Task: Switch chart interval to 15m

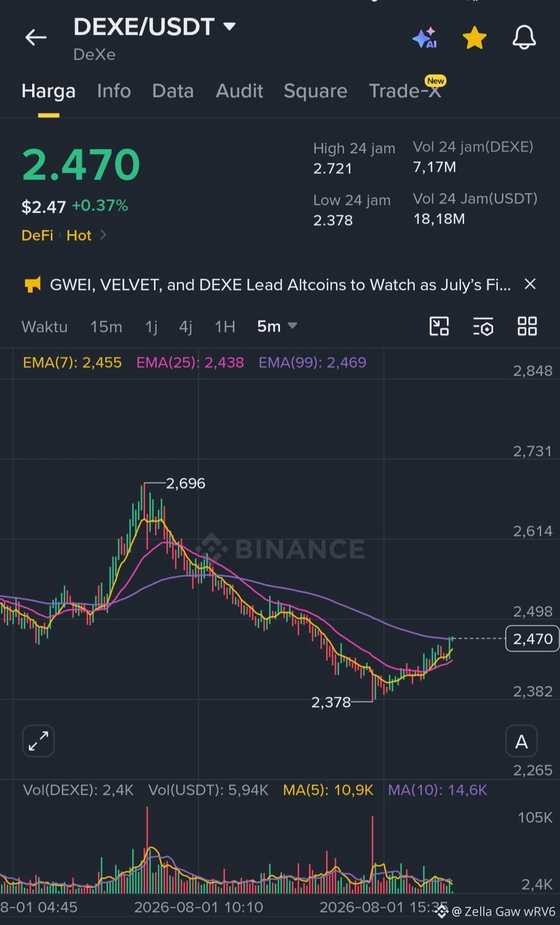Action: 106,327
